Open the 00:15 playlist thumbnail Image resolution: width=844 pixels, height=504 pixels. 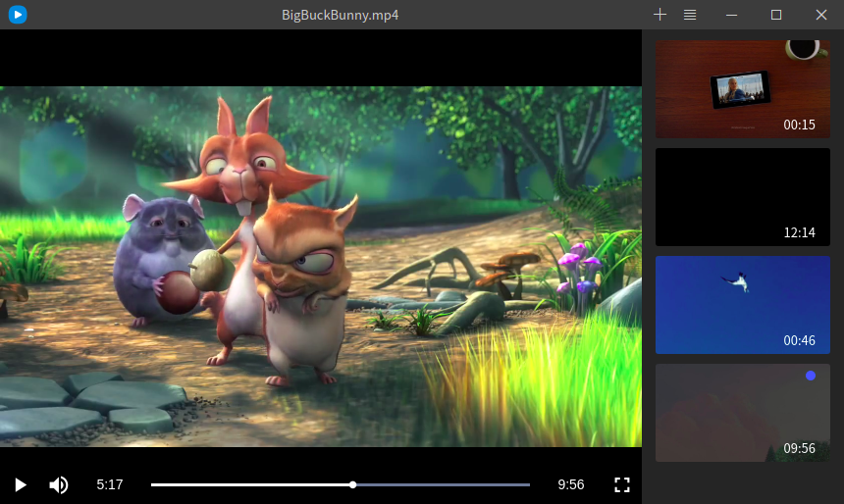pyautogui.click(x=742, y=89)
